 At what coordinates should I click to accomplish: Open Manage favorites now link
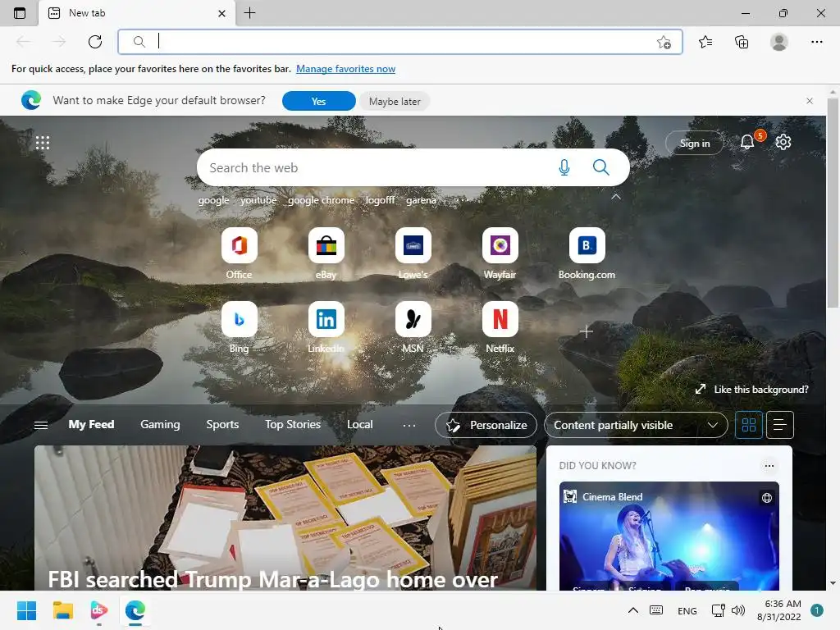tap(345, 69)
